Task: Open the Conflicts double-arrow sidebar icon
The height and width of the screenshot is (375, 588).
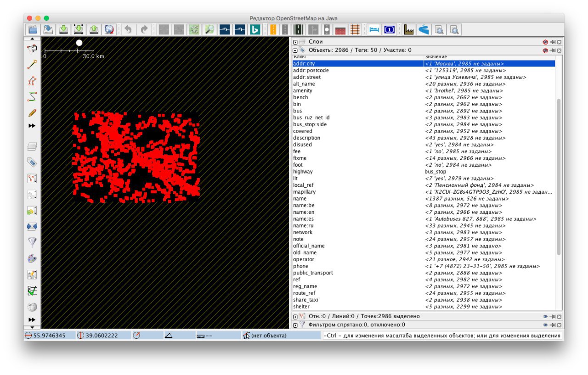Action: click(32, 226)
